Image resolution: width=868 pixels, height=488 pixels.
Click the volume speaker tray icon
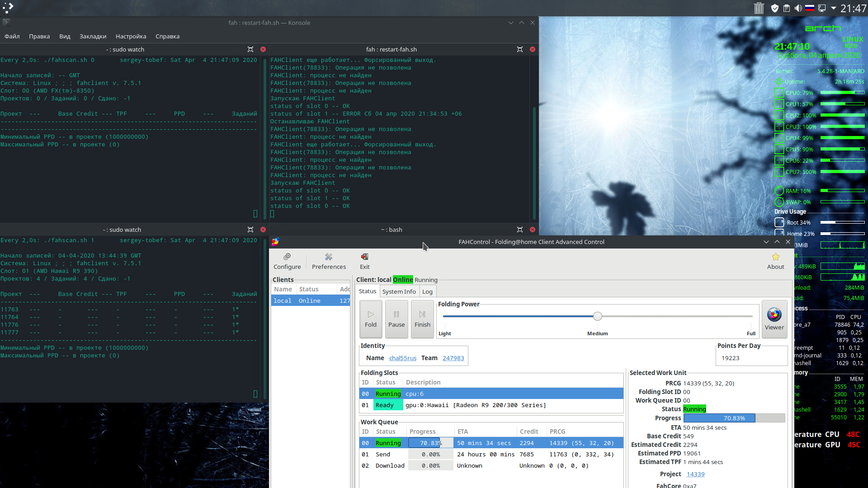798,8
